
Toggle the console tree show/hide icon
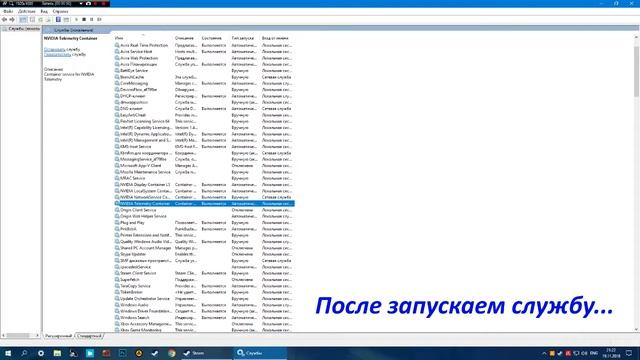point(23,20)
